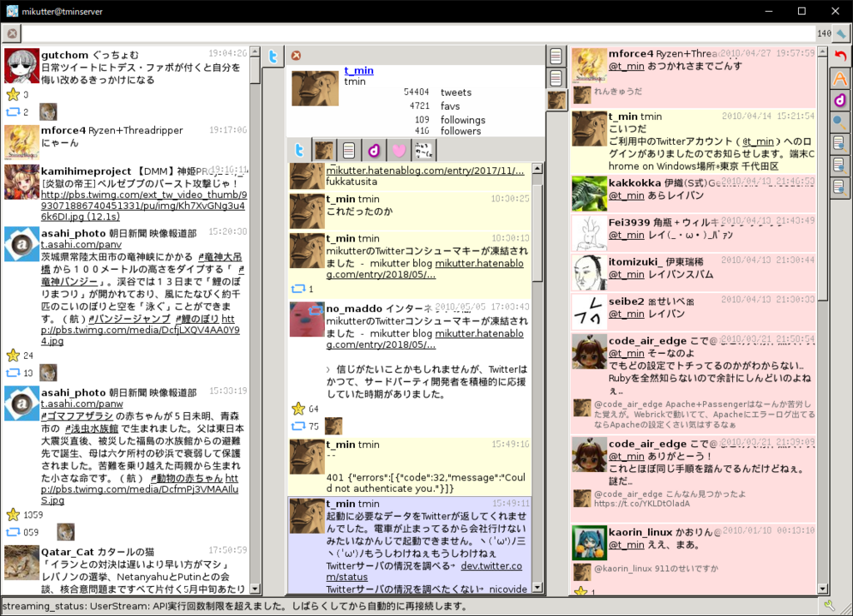This screenshot has width=853, height=616.
Task: Select the Twitter bird home timeline tab
Action: click(299, 150)
